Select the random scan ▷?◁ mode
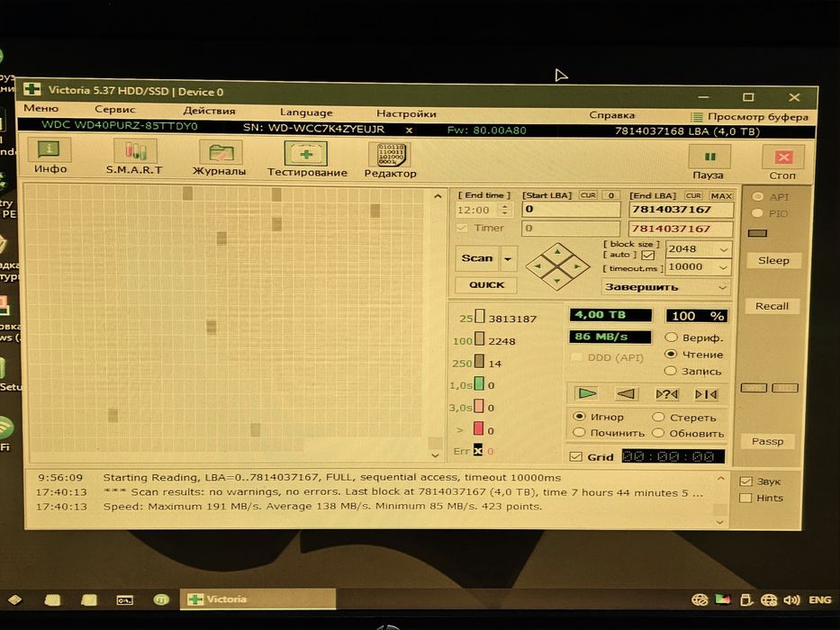Screen dimensions: 840x630 click(x=667, y=394)
